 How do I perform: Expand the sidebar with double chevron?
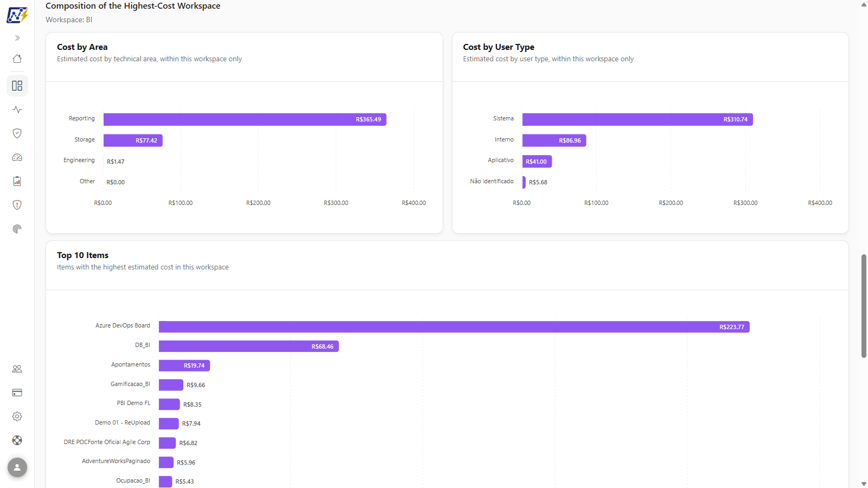17,38
